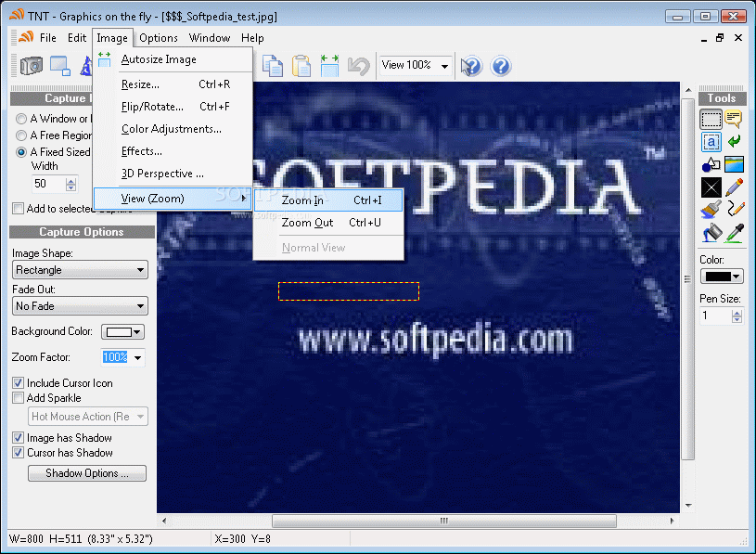Image resolution: width=756 pixels, height=554 pixels.
Task: Click the black Color swatch in Tools
Action: coord(718,277)
